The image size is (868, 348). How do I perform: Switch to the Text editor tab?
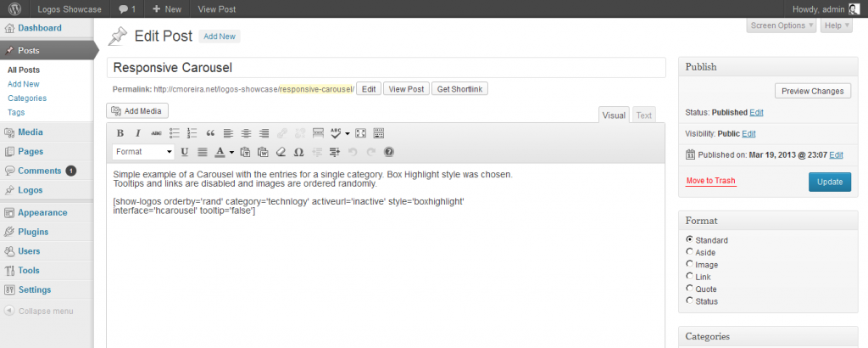coord(643,115)
